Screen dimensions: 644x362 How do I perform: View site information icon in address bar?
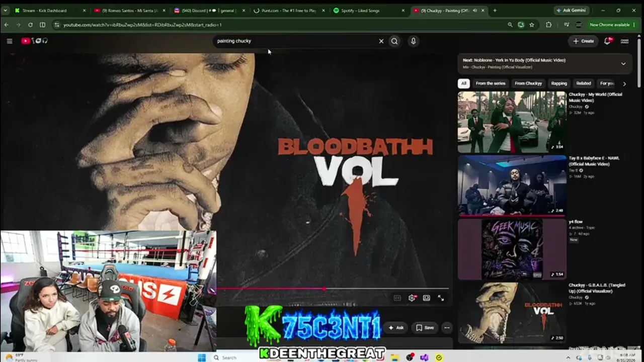(57, 25)
